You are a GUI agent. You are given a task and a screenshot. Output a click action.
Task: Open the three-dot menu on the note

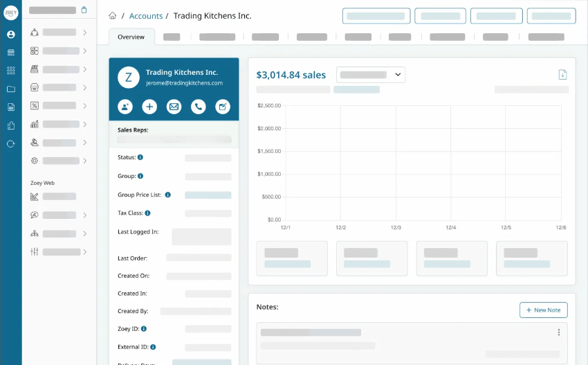pos(558,332)
